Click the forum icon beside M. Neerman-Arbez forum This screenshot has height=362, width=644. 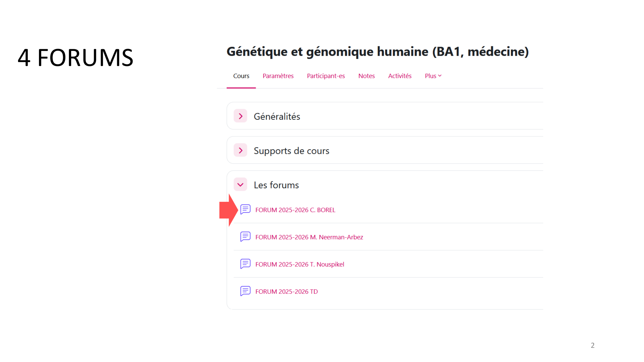click(x=245, y=237)
